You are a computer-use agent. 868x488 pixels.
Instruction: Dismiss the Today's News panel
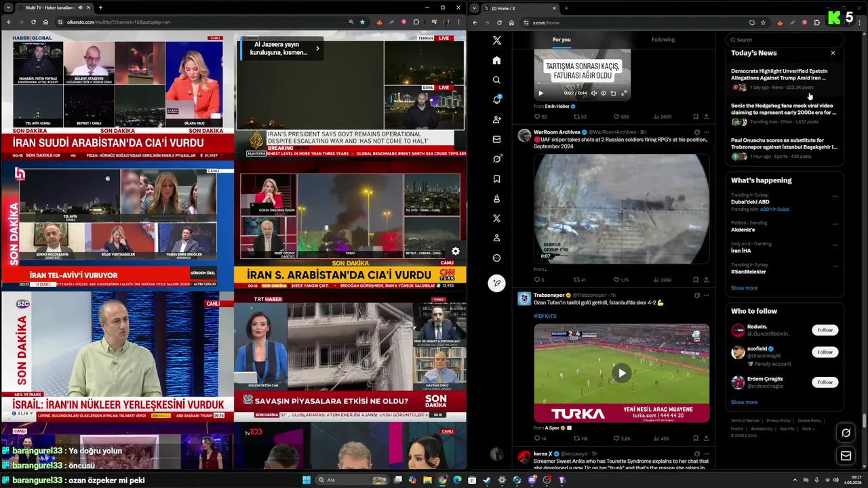click(833, 53)
